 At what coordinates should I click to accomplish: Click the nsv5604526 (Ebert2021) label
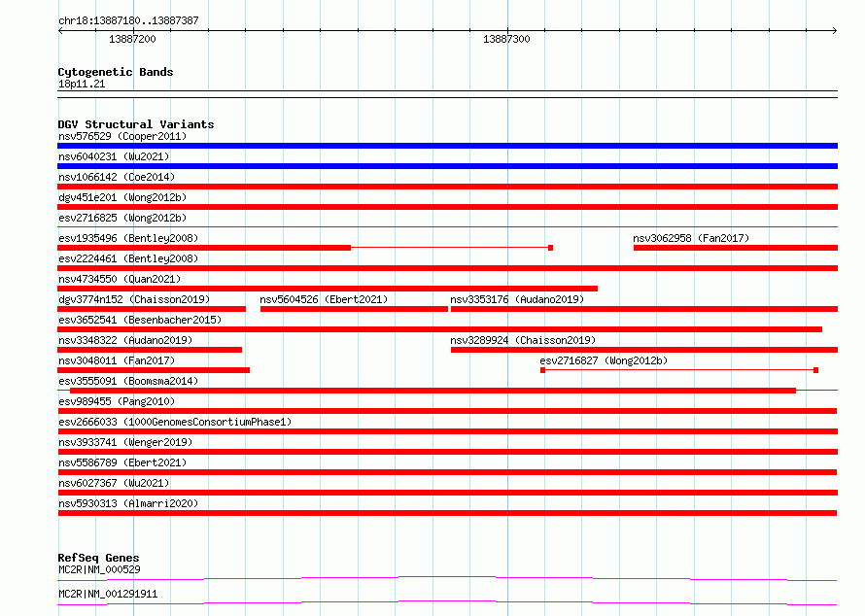(x=324, y=299)
